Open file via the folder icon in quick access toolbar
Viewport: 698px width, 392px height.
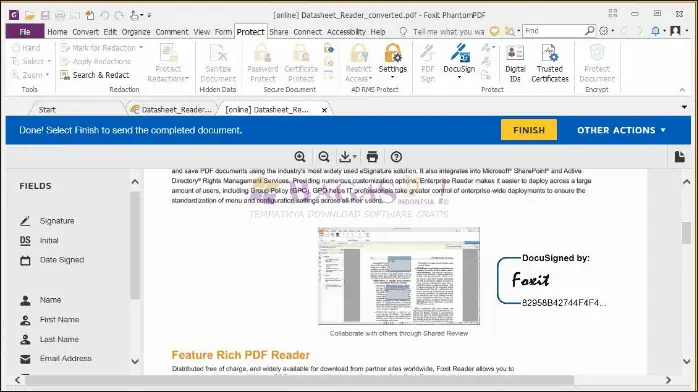(30, 16)
